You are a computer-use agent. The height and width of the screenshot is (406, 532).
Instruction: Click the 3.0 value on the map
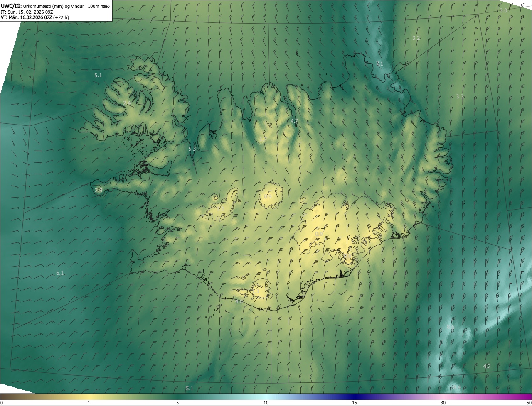click(x=504, y=10)
